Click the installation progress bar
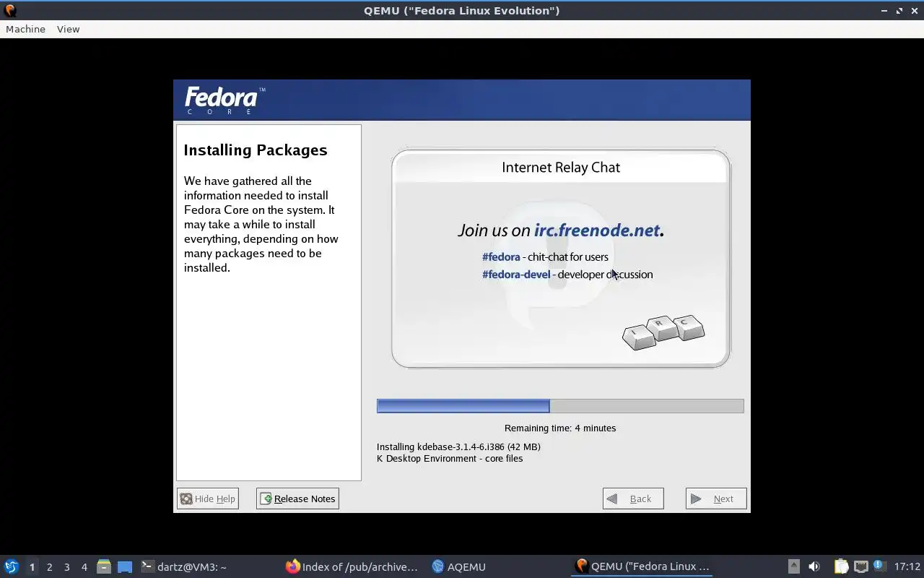 point(560,406)
